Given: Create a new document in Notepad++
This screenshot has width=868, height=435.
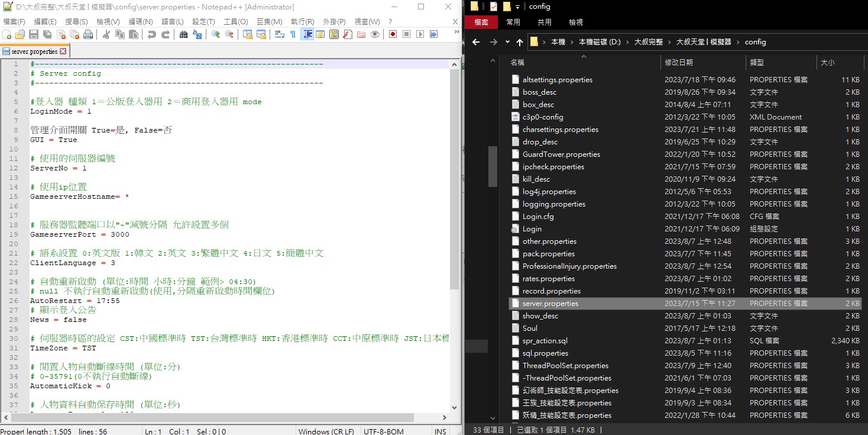Looking at the screenshot, I should 7,34.
